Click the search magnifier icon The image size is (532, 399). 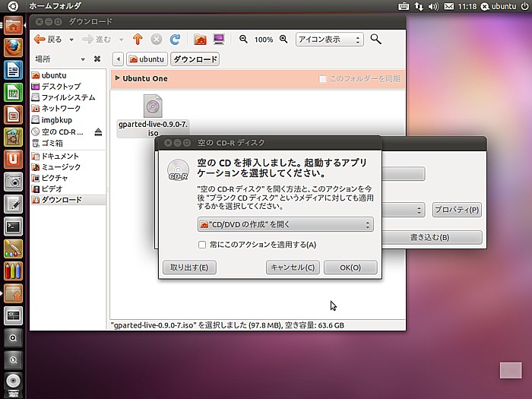375,39
